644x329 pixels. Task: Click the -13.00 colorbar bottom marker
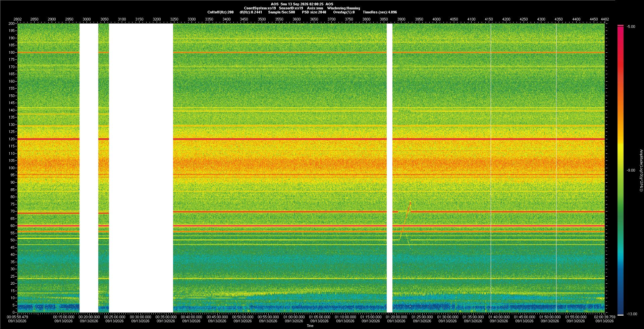pyautogui.click(x=632, y=314)
